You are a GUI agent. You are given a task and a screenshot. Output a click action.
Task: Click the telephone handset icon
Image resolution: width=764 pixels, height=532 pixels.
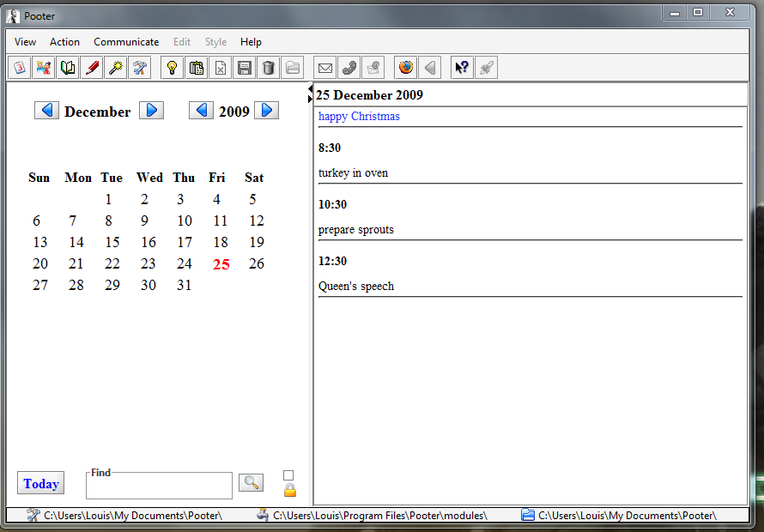349,68
